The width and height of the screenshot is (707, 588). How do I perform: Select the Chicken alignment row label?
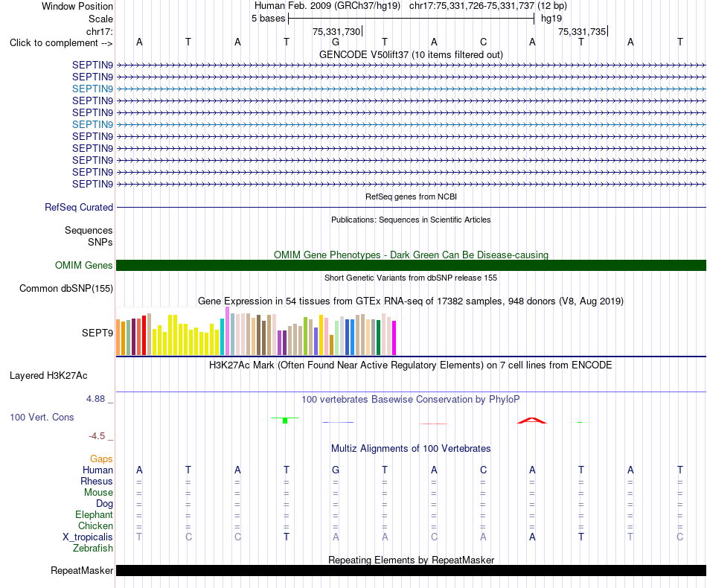pyautogui.click(x=95, y=526)
